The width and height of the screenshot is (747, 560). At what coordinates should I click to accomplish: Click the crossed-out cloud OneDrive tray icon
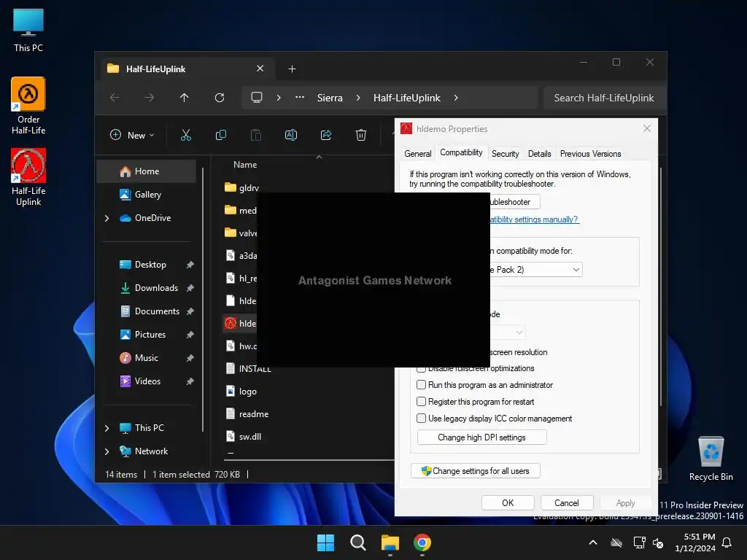click(x=616, y=542)
